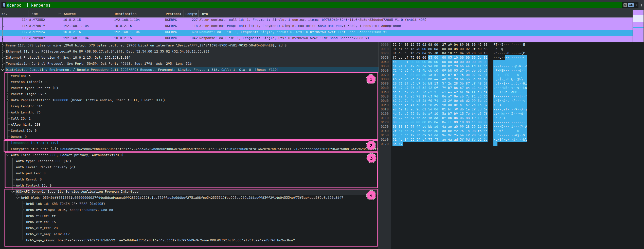Image resolution: width=644 pixels, height=249 pixels.
Task: Click the Length column header
Action: pos(191,14)
